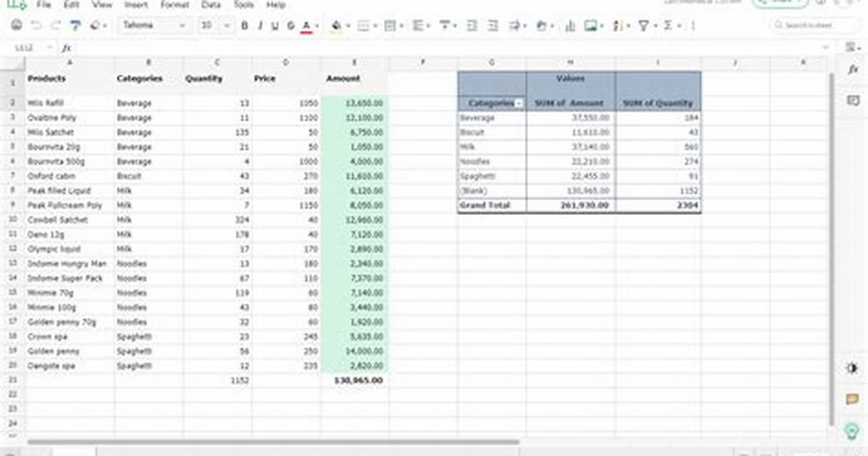Click the insert chart icon
This screenshot has width=868, height=456.
570,25
